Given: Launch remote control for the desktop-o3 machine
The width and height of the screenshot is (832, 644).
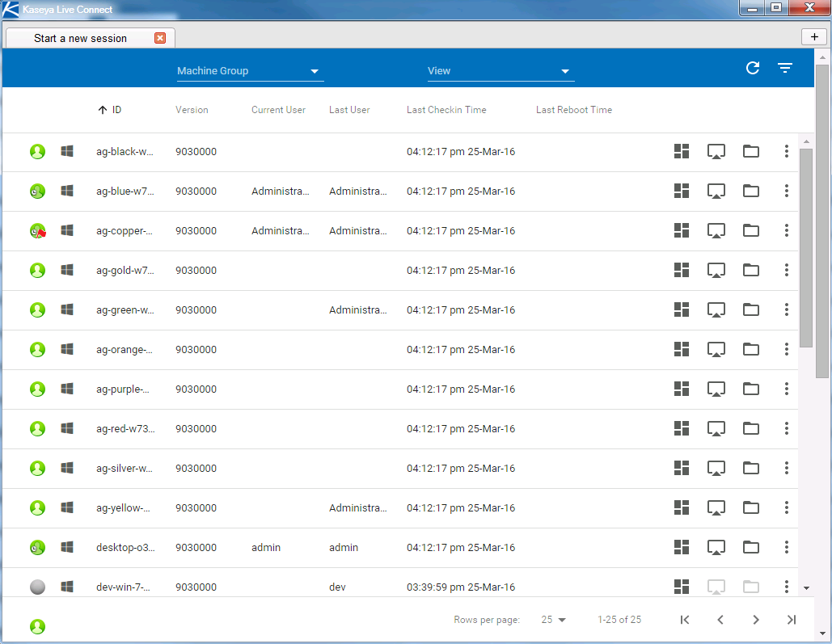Looking at the screenshot, I should pyautogui.click(x=716, y=548).
